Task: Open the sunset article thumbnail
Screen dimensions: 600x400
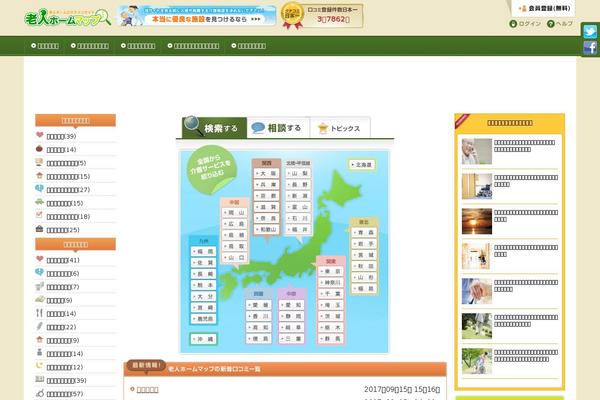Action: (477, 221)
